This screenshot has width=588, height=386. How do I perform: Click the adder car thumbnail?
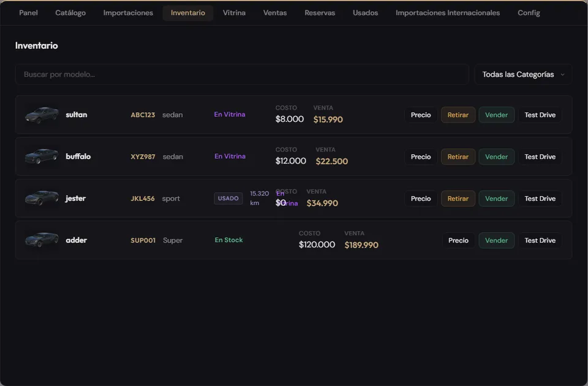pos(42,240)
